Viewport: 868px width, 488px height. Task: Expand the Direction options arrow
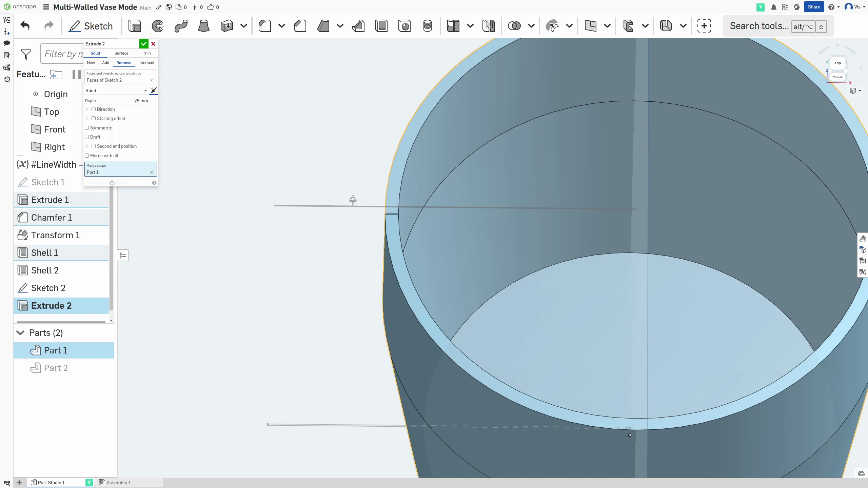coord(87,109)
